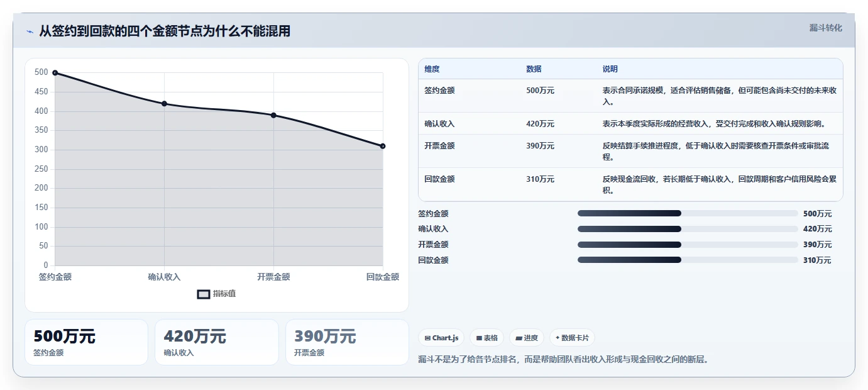868x390 pixels.
Task: Click the 250 y-axis tick label
Action: tap(41, 169)
